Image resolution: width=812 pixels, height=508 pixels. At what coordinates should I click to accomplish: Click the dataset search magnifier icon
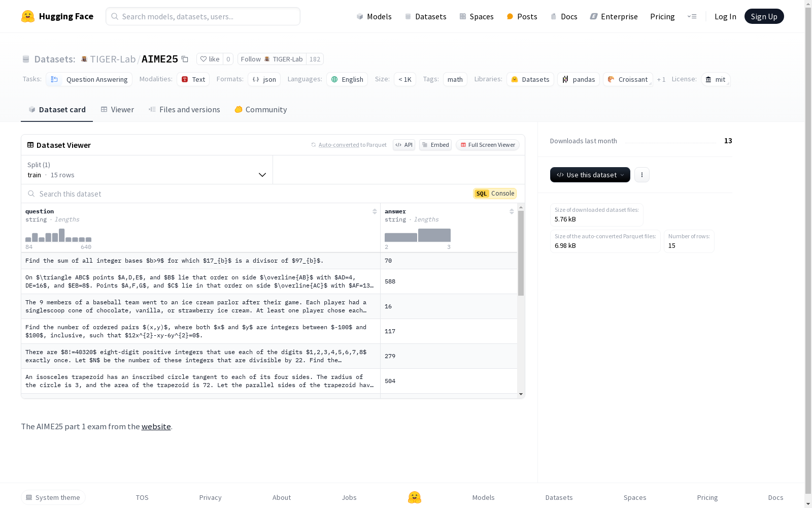[x=31, y=194]
